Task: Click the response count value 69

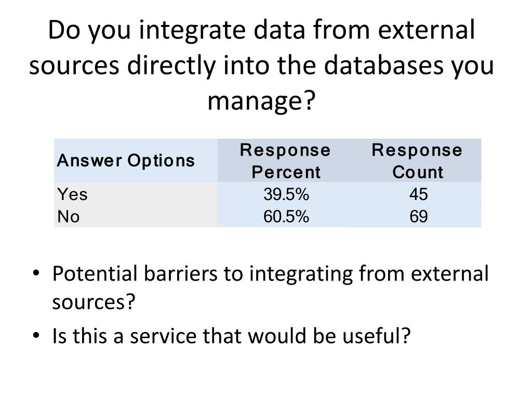Action: click(418, 217)
